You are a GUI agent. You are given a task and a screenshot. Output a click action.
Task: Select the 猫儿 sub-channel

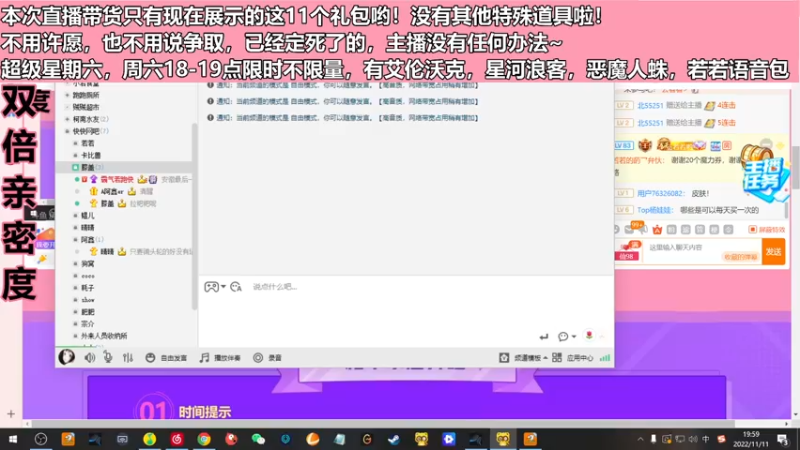click(87, 215)
